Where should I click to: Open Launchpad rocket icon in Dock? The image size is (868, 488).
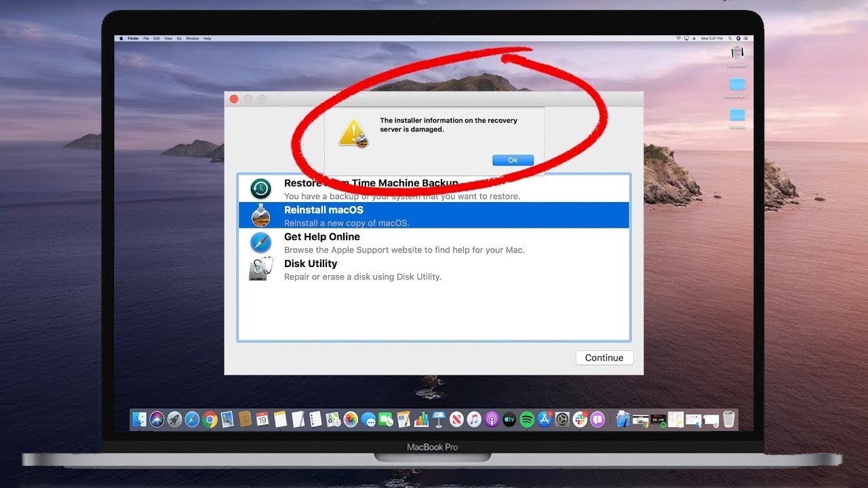click(x=175, y=420)
